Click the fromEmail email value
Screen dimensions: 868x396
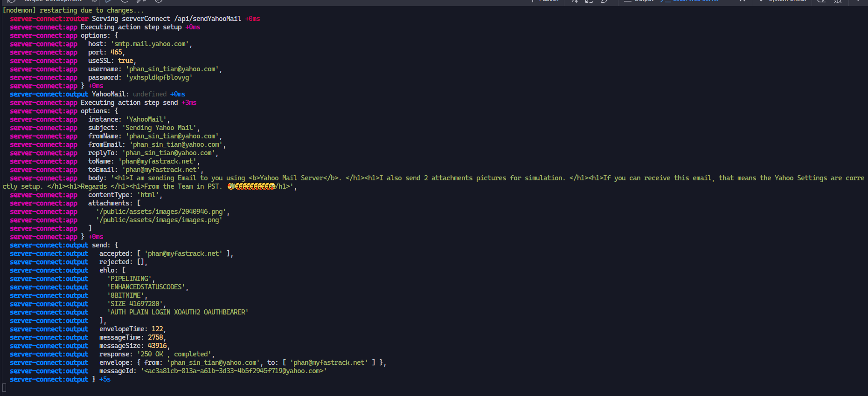click(x=176, y=144)
